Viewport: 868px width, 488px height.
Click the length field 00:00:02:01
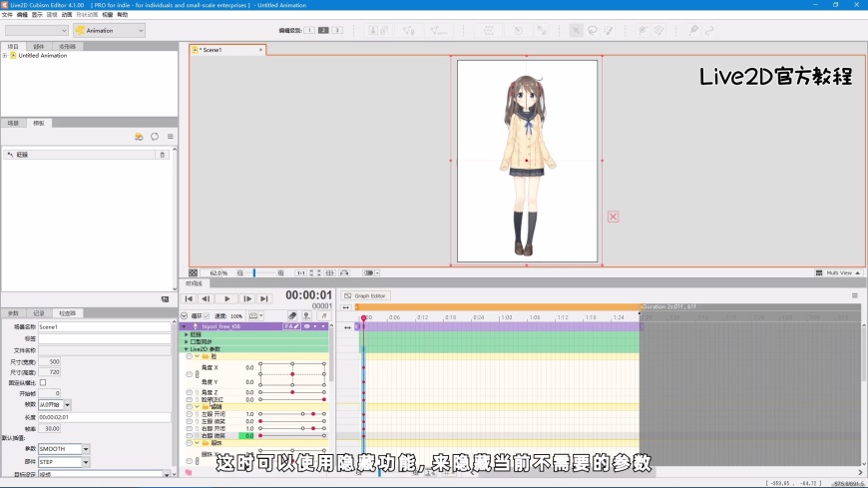point(105,417)
